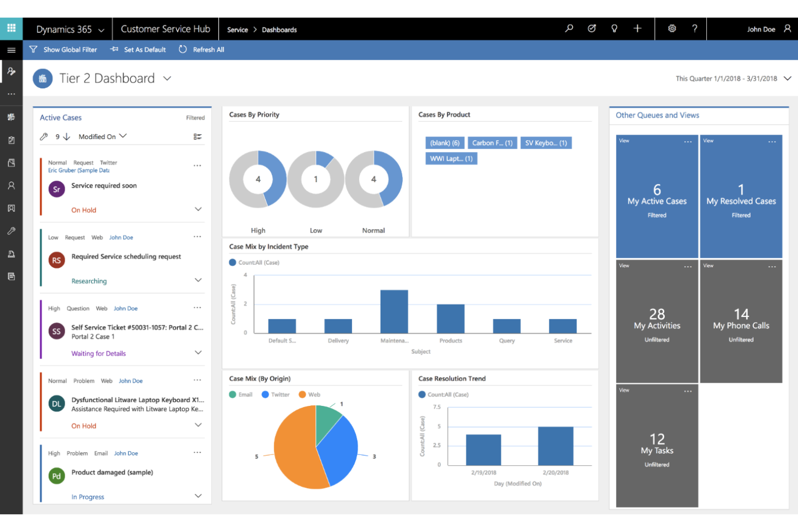Open John Doe link on Low Request case
Image resolution: width=798 pixels, height=532 pixels.
[x=121, y=237]
